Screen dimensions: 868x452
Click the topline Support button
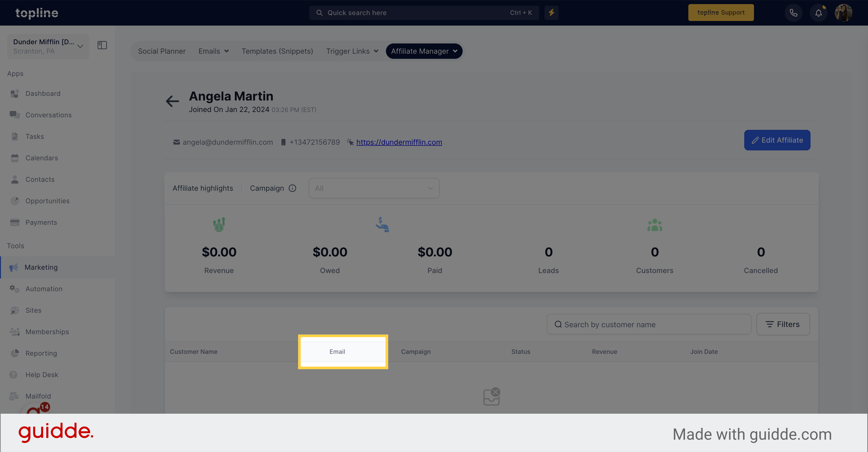point(721,13)
